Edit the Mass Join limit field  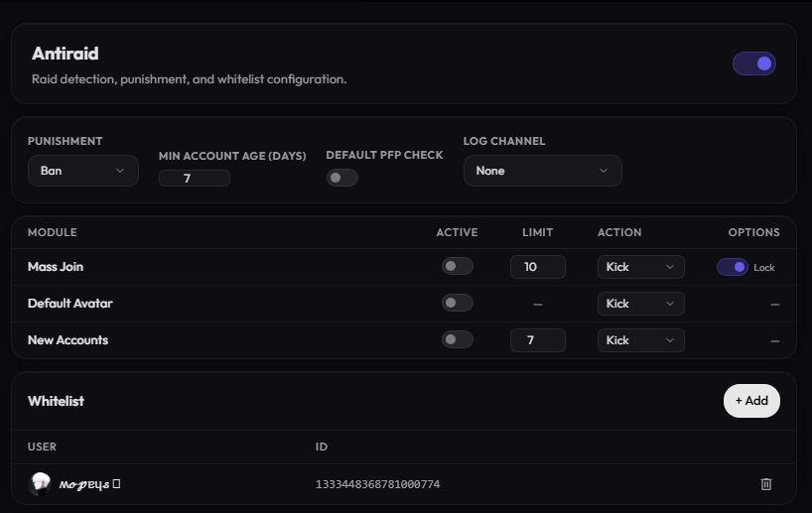tap(538, 267)
